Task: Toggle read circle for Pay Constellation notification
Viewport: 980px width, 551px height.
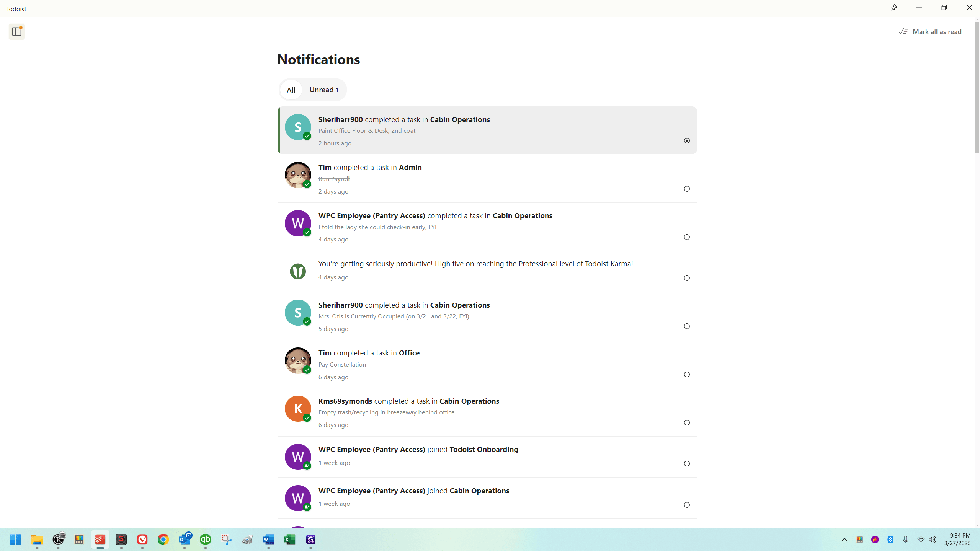Action: [x=687, y=375]
